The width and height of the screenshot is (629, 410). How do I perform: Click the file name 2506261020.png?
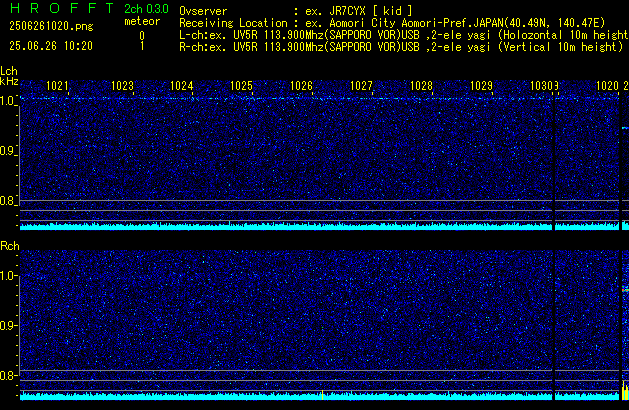click(51, 26)
